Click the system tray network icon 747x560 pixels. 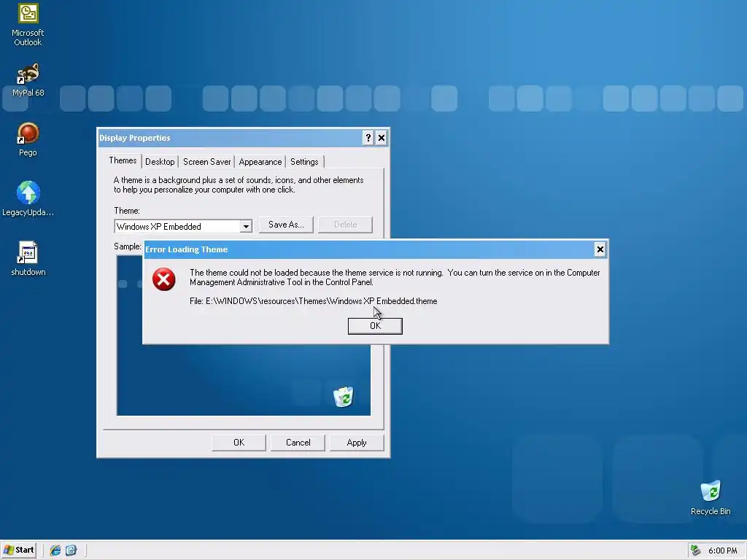696,550
